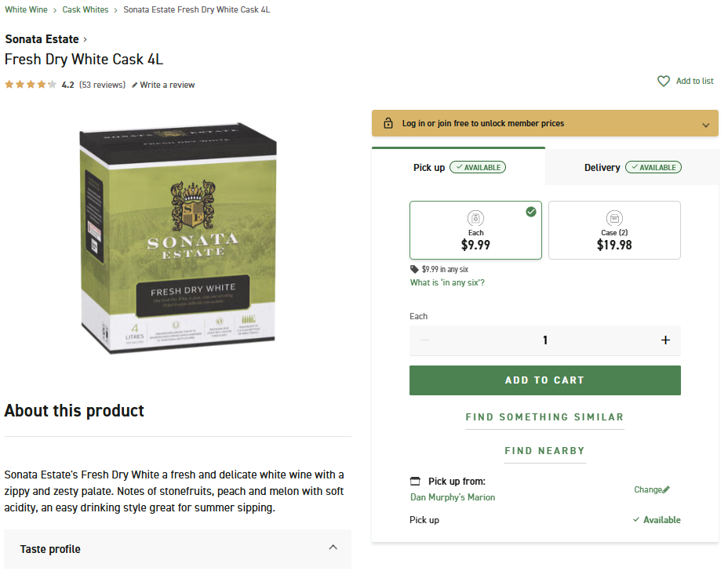Collapse the Taste profile section
The image size is (728, 571).
[333, 547]
